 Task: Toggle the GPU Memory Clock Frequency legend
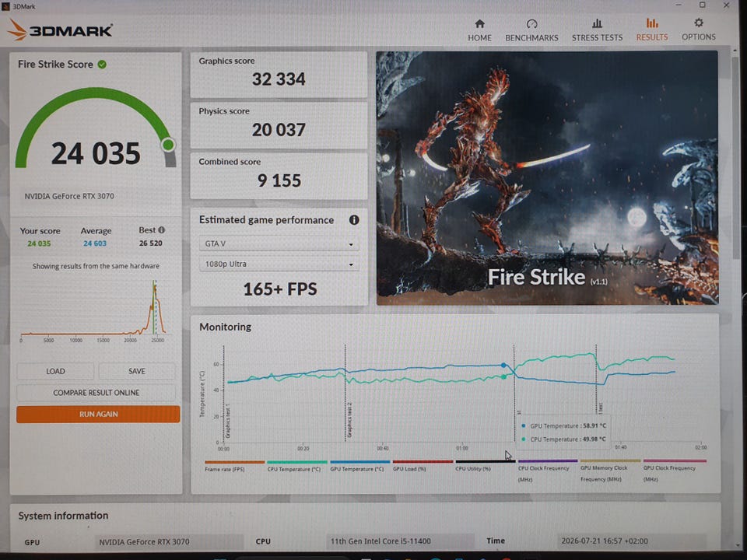[x=610, y=471]
